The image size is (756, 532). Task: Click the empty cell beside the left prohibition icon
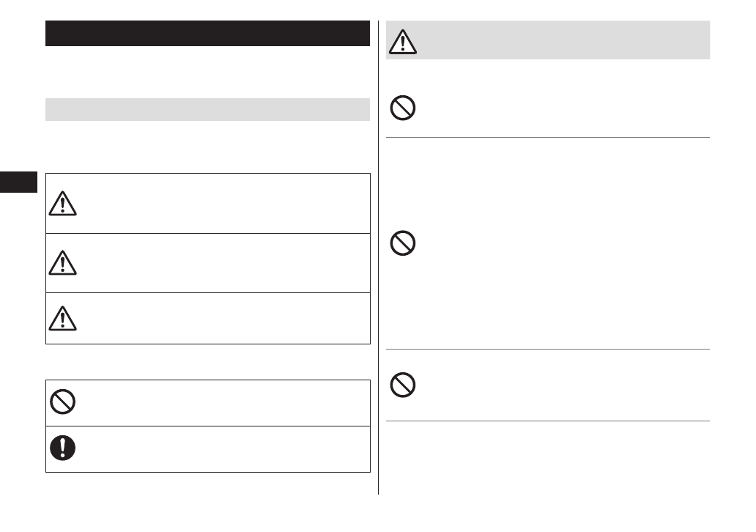click(220, 402)
